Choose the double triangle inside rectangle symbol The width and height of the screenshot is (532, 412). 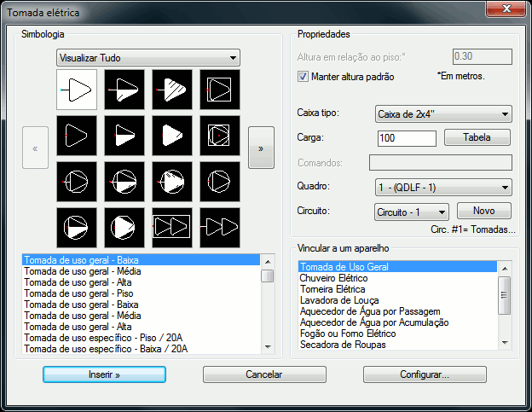tap(172, 227)
